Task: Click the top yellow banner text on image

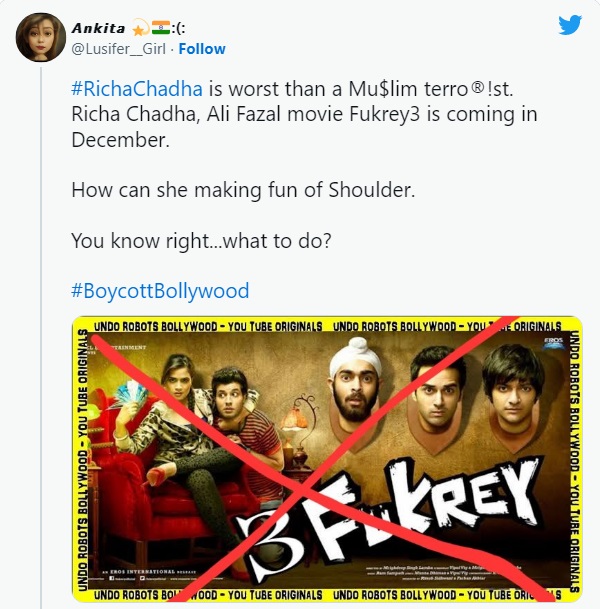Action: click(x=327, y=326)
